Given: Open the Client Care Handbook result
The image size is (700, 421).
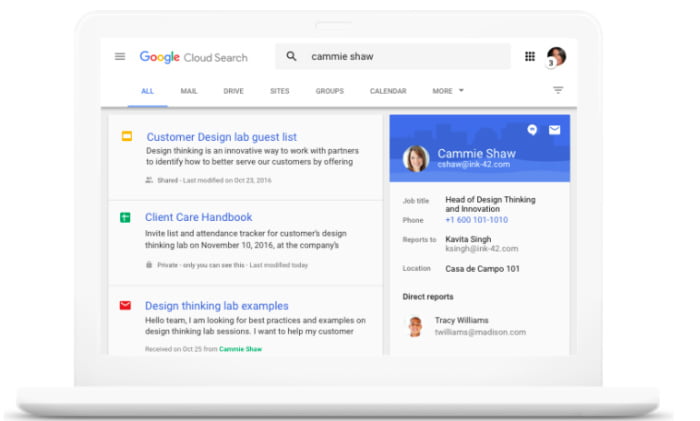Looking at the screenshot, I should [199, 217].
